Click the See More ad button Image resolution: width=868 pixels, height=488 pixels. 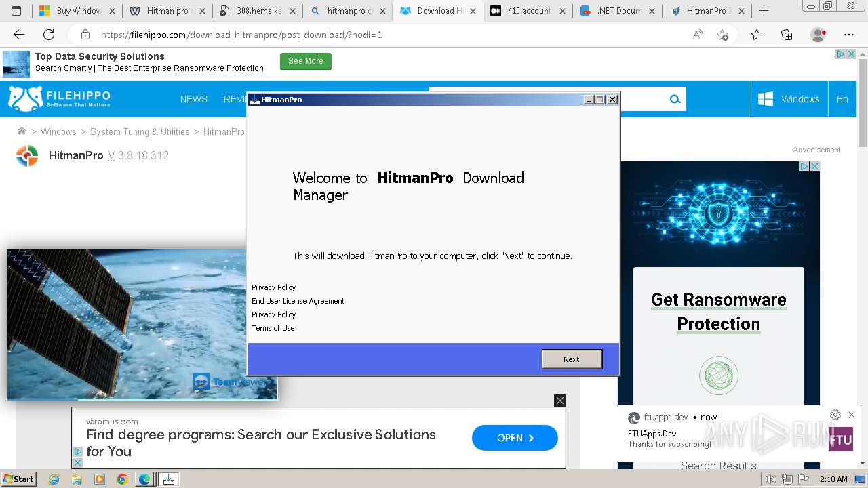(x=306, y=61)
